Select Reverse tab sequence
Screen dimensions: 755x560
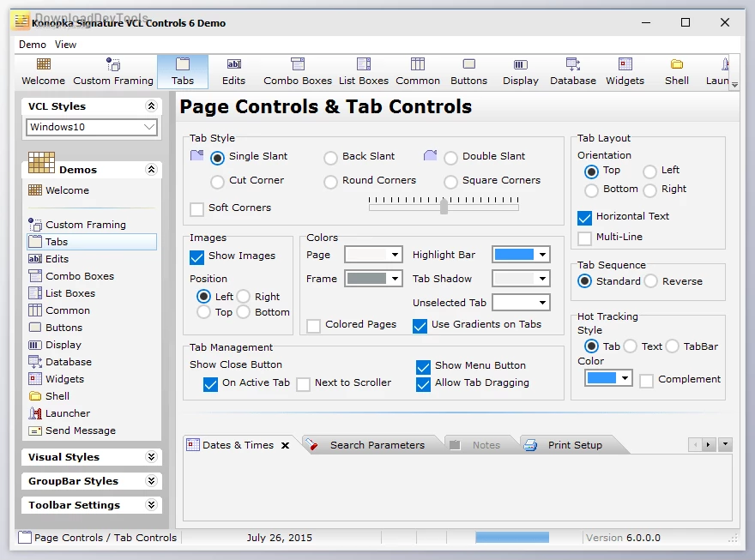tap(651, 281)
